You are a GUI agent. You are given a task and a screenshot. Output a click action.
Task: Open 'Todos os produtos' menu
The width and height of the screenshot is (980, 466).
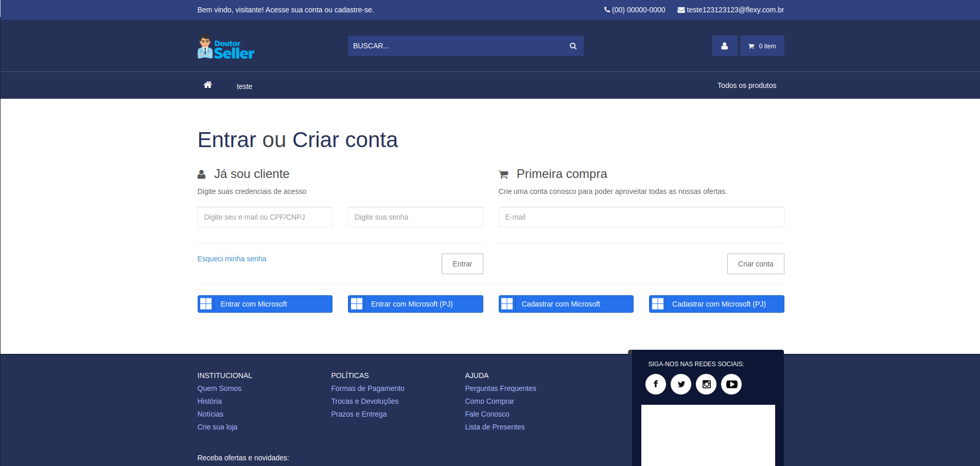coord(747,85)
